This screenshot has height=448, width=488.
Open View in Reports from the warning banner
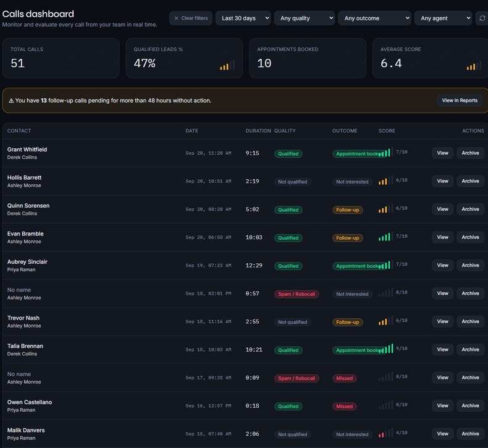(460, 101)
